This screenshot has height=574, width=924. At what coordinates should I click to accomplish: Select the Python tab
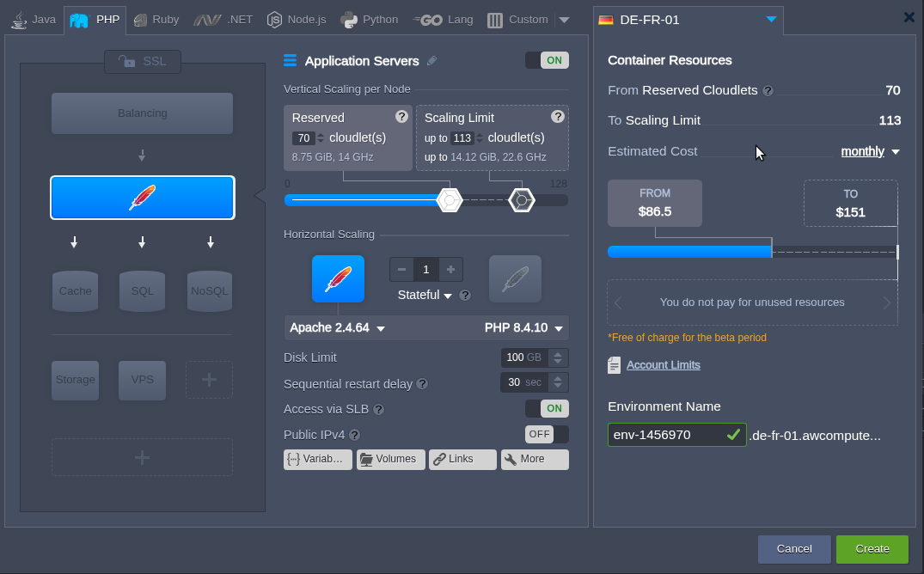pyautogui.click(x=370, y=20)
